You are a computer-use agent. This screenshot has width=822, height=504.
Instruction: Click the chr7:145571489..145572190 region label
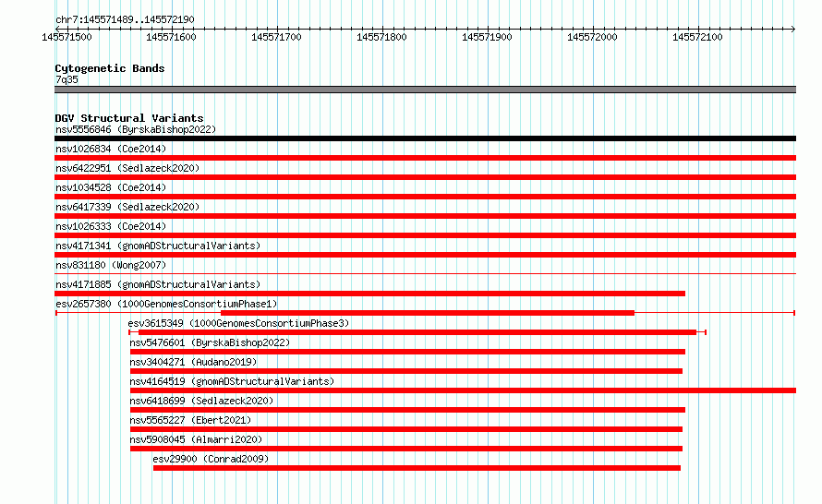pos(125,19)
